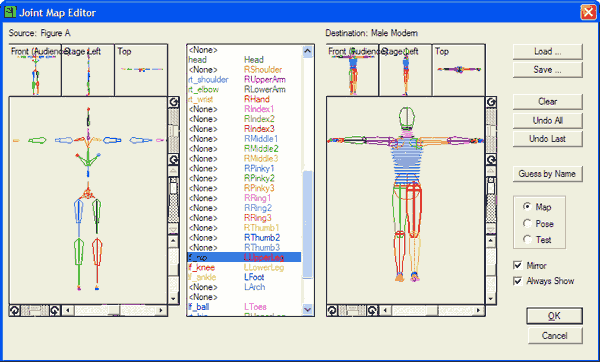Image resolution: width=600 pixels, height=362 pixels.
Task: Click the source view horizontal scrollbar left arrow
Action: 68,310
